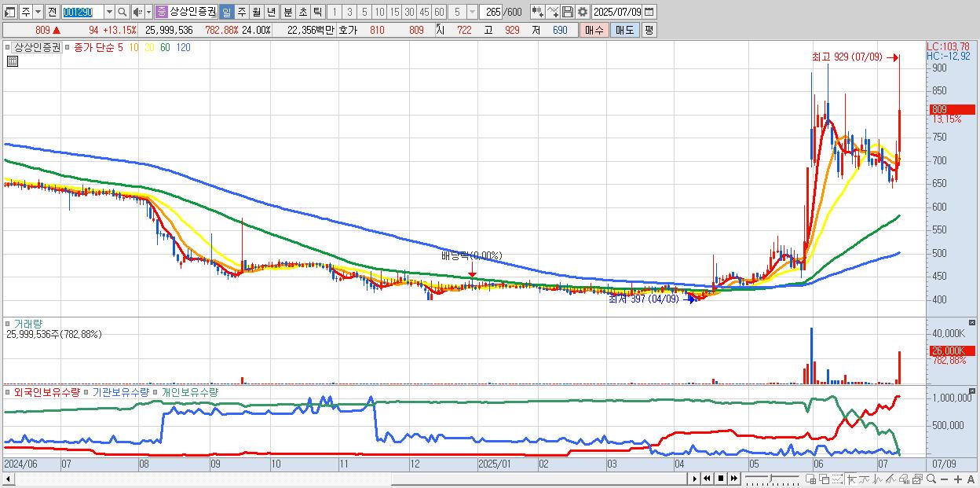This screenshot has height=488, width=980.
Task: Click the 매도 sell button
Action: pos(624,30)
